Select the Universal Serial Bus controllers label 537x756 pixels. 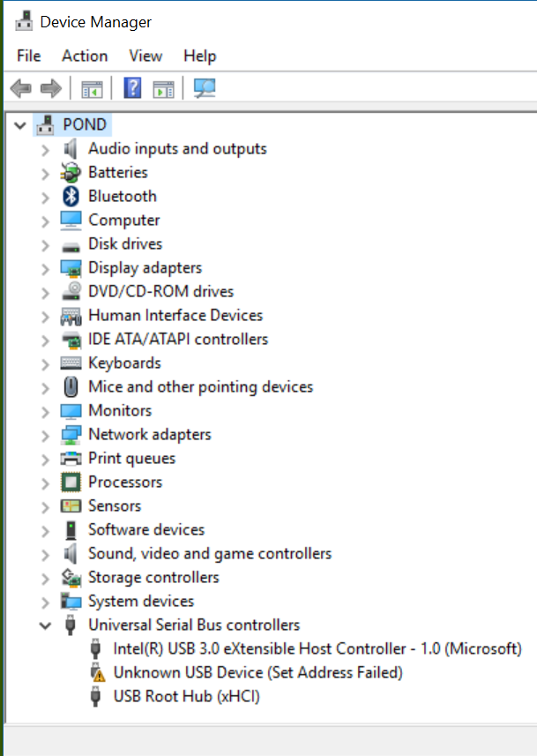tap(194, 625)
